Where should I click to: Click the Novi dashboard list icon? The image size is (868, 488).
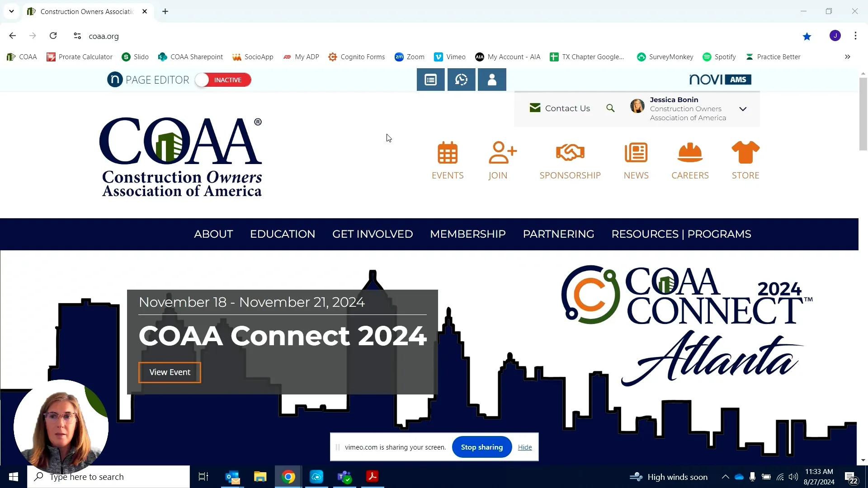tap(430, 80)
